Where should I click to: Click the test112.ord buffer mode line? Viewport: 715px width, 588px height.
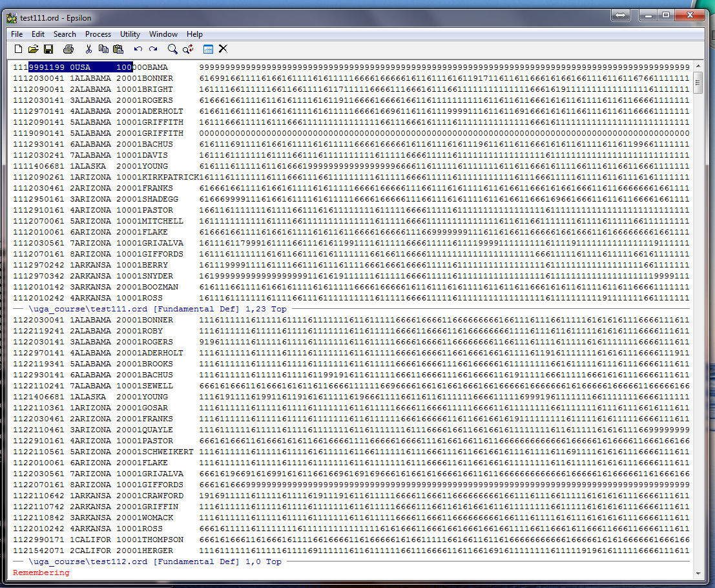[155, 562]
